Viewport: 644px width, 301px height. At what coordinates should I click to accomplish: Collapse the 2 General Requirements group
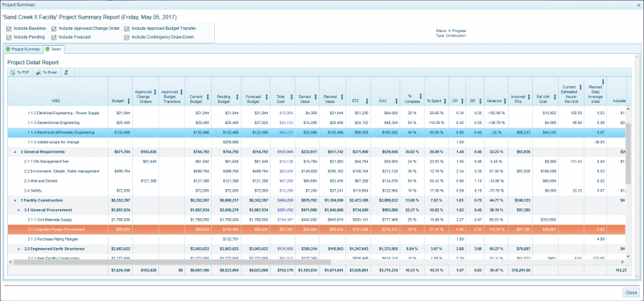(x=15, y=152)
